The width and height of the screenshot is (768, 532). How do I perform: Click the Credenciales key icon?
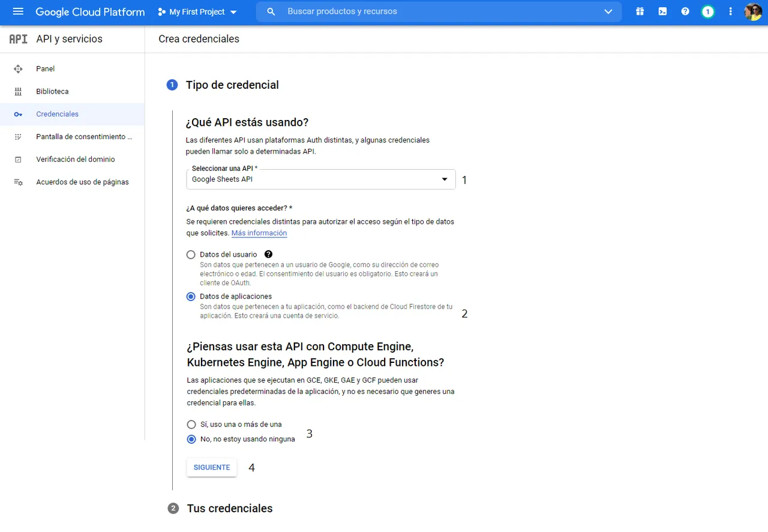pos(18,115)
